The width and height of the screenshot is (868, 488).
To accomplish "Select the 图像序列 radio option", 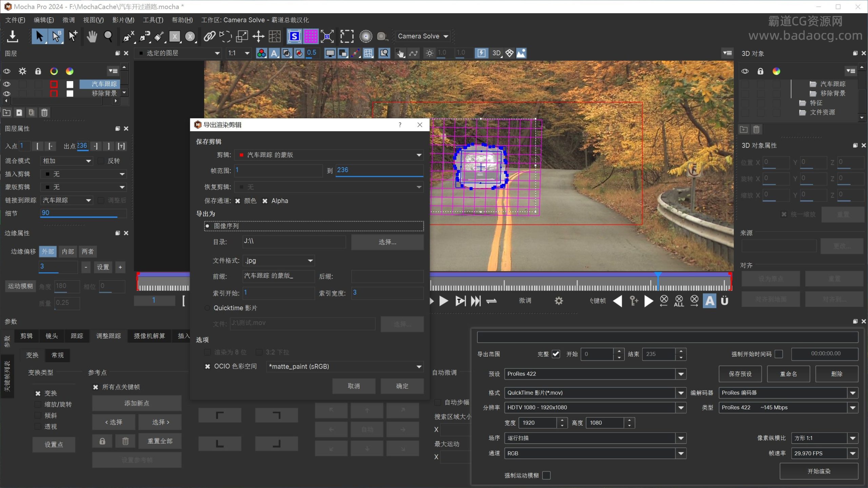I will (207, 226).
